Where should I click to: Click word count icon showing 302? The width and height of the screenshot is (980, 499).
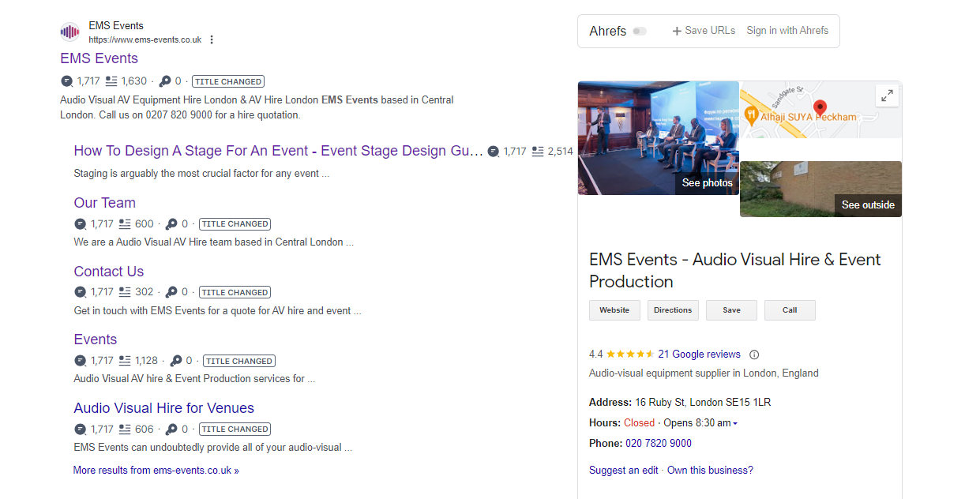click(x=125, y=292)
